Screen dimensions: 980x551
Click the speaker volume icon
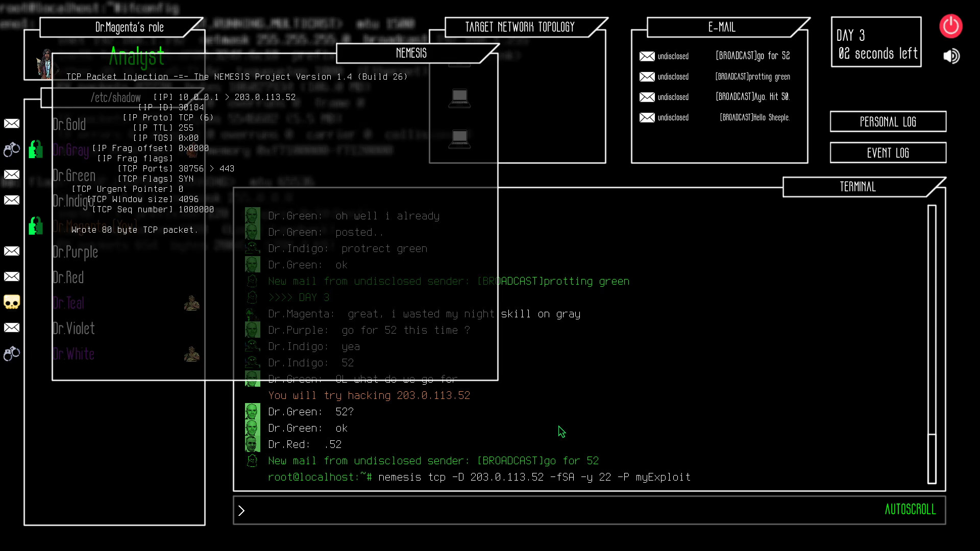click(x=951, y=56)
